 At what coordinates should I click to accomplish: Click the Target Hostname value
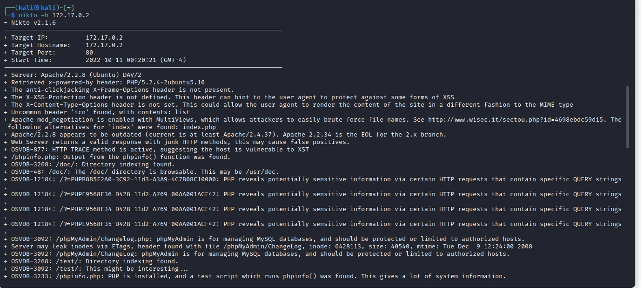pos(104,45)
